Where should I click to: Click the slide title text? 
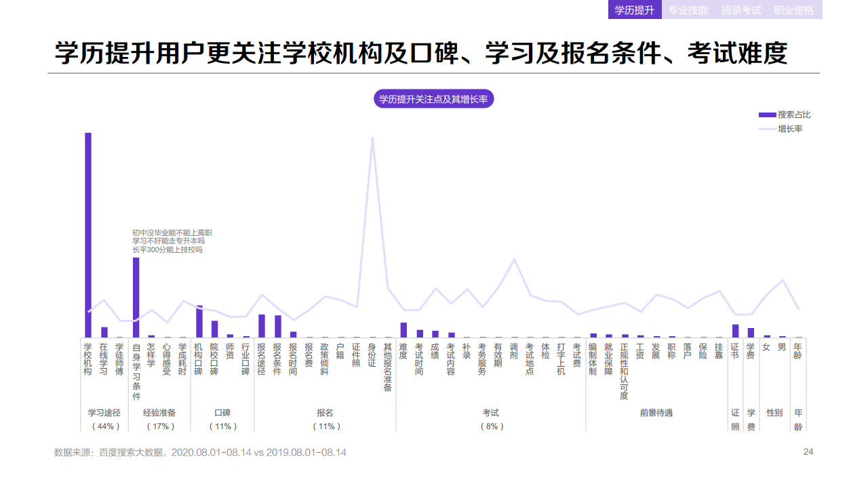[423, 49]
